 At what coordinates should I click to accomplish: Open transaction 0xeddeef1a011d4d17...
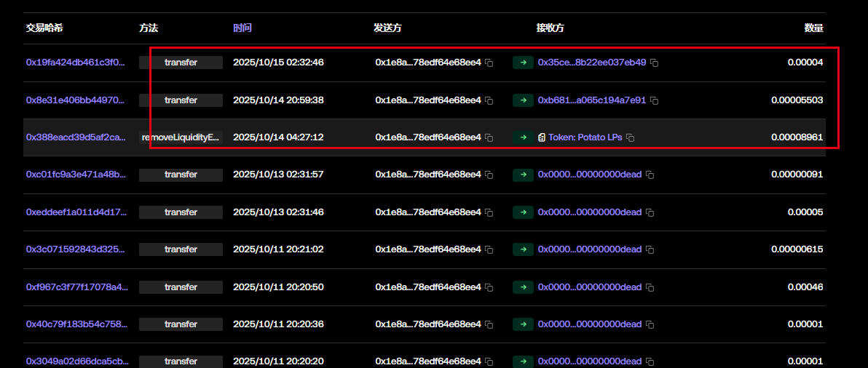(76, 212)
